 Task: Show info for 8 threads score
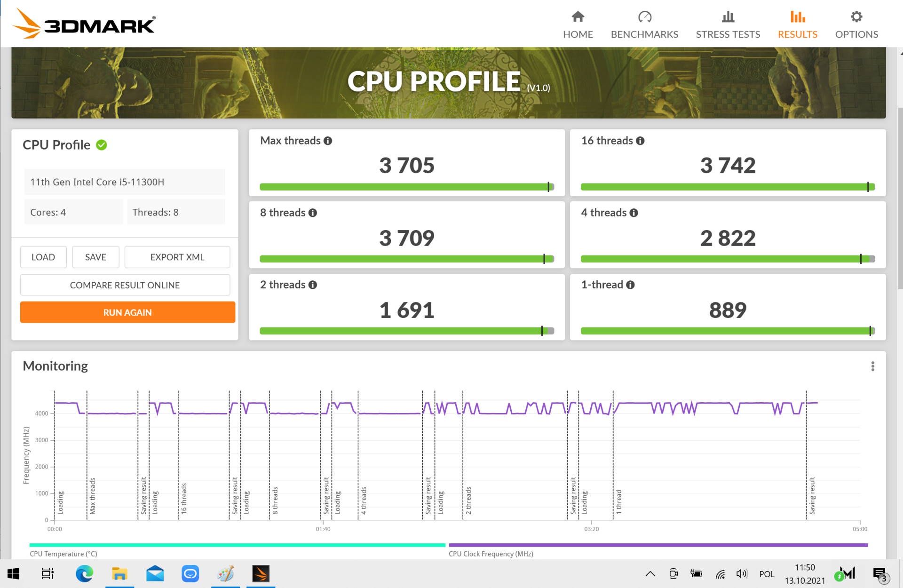click(x=313, y=213)
